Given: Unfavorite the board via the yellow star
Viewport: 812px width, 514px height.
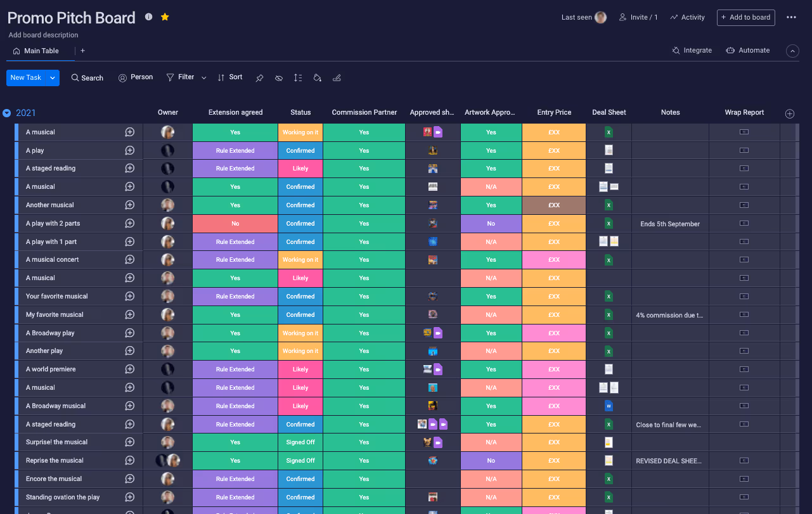Looking at the screenshot, I should (x=165, y=17).
